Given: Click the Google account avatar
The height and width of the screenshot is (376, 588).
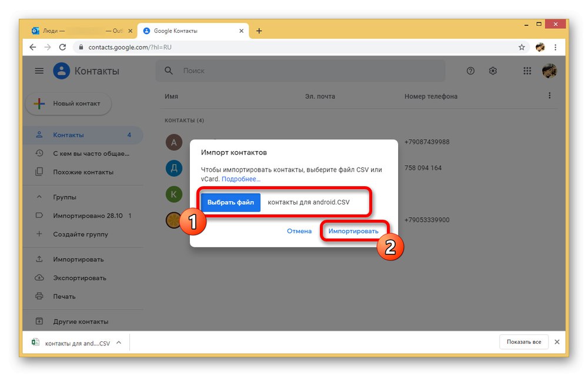Looking at the screenshot, I should click(x=550, y=70).
